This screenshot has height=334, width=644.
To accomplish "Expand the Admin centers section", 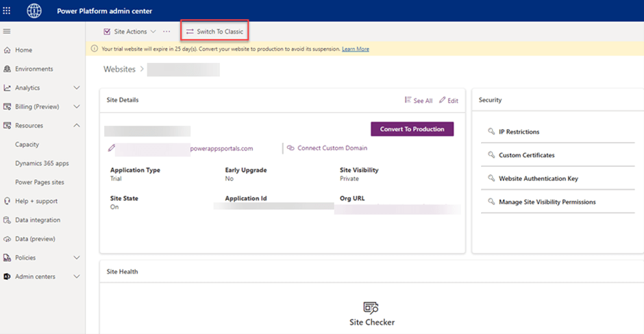I will click(x=77, y=276).
